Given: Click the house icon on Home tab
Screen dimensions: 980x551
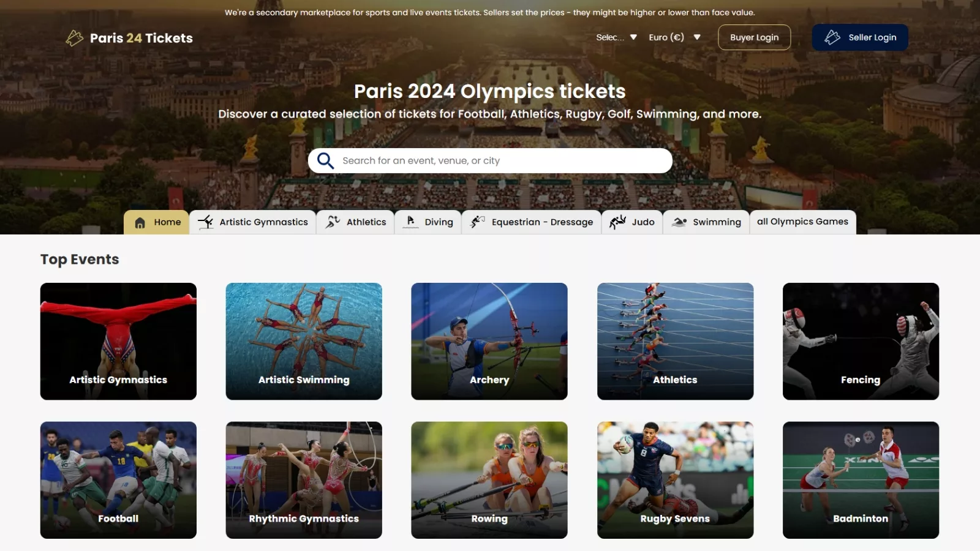Looking at the screenshot, I should click(x=140, y=223).
